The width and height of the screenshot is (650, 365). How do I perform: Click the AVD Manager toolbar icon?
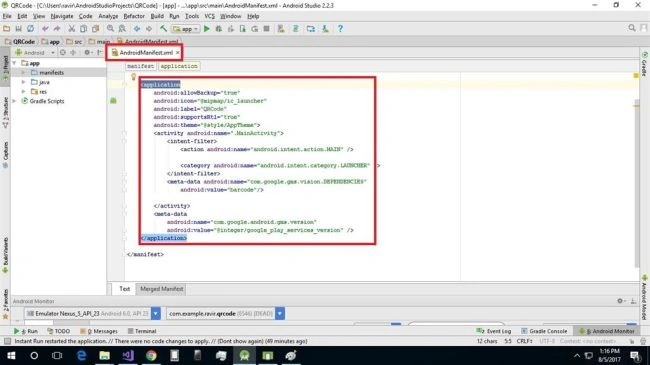(281, 29)
